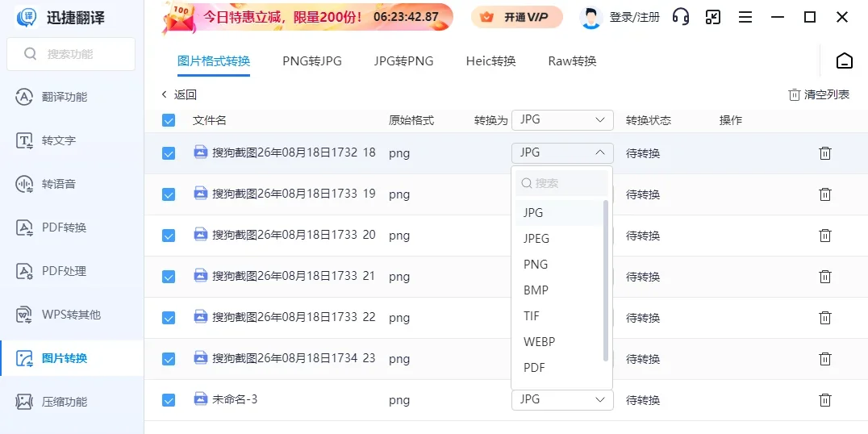Click the home icon at top right
Image resolution: width=868 pixels, height=434 pixels.
point(844,61)
